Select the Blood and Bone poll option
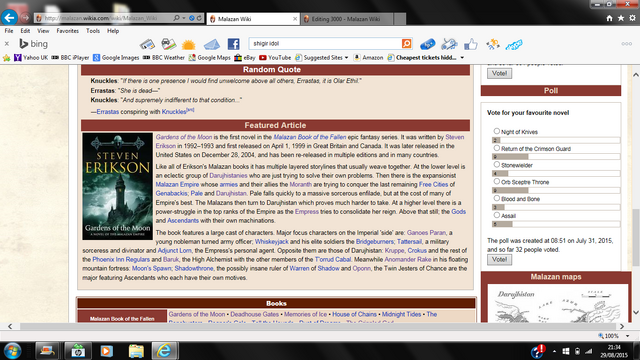The height and width of the screenshot is (360, 640). (496, 198)
